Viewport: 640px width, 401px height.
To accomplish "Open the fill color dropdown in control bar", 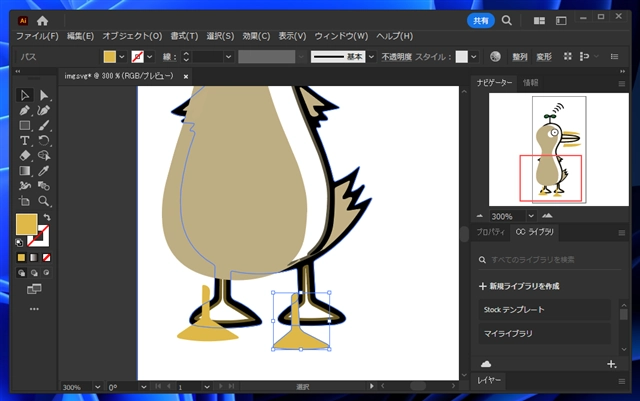I will (125, 57).
